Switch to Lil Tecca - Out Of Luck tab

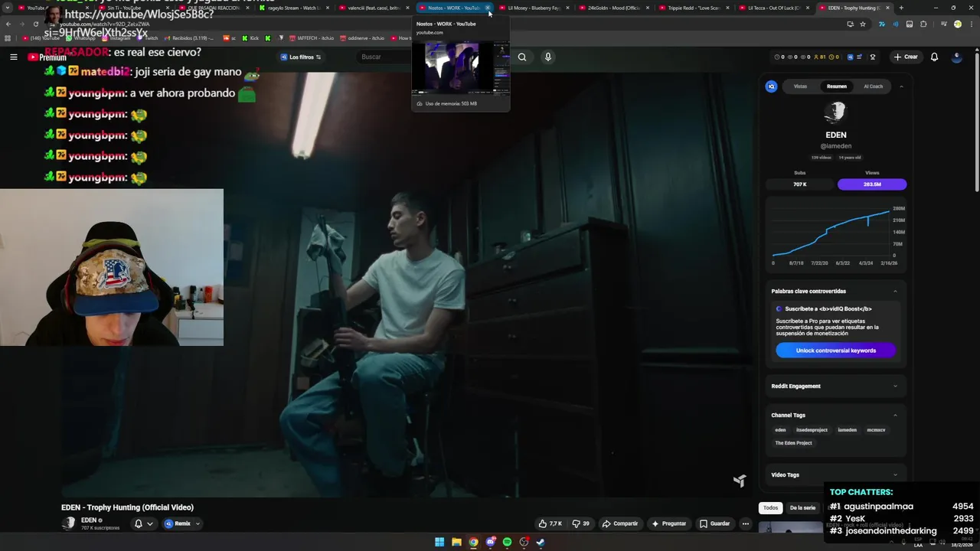773,8
